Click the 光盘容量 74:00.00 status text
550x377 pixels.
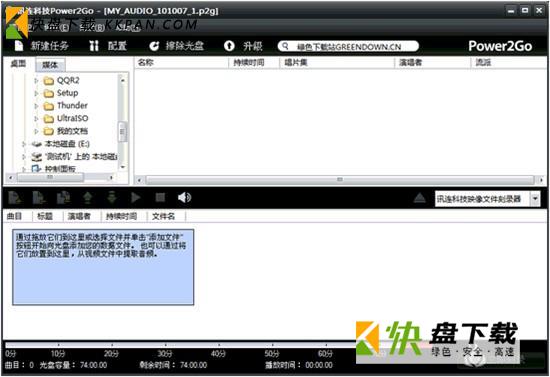(x=73, y=365)
